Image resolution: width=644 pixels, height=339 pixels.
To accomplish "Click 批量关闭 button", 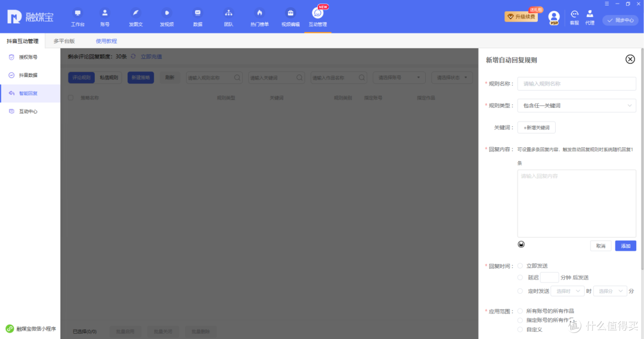I will [163, 332].
